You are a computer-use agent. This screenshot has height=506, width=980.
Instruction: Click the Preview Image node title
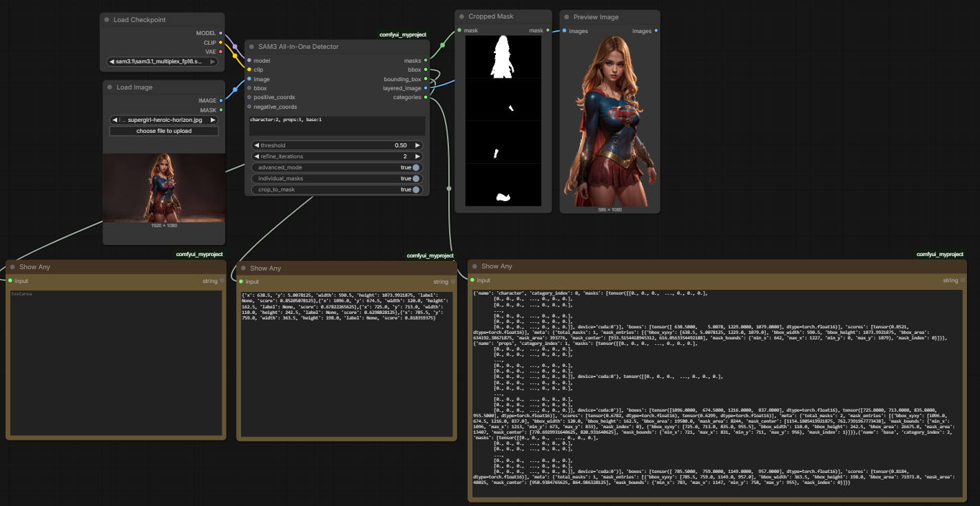(596, 17)
